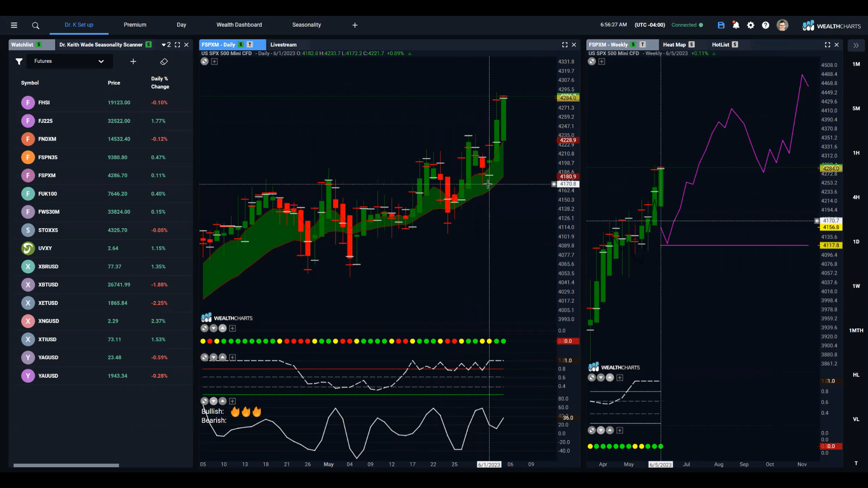Move daily dots indicator pane up

pos(222,328)
